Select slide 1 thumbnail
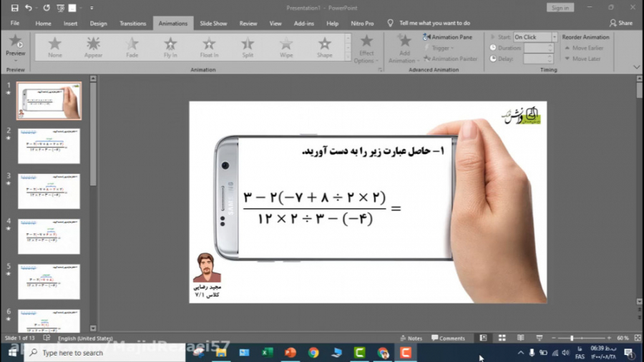644x362 pixels. pos(49,101)
